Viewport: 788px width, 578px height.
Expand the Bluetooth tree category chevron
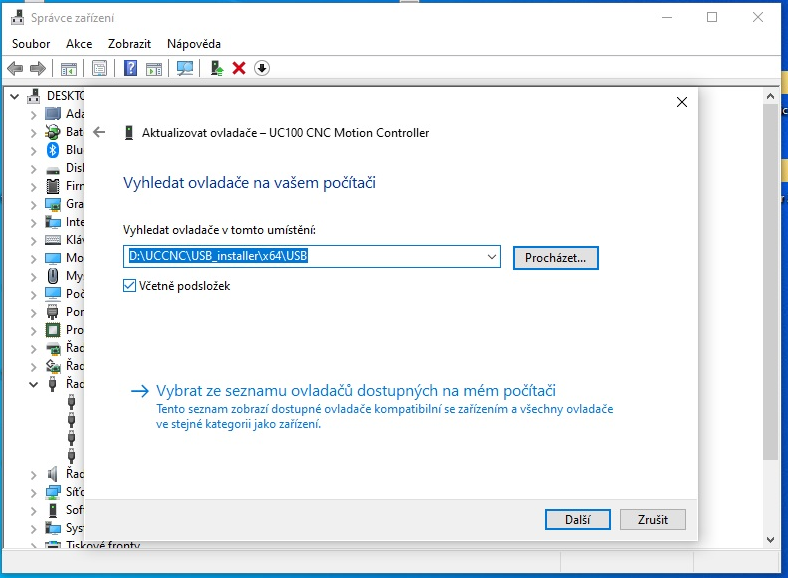[33, 151]
